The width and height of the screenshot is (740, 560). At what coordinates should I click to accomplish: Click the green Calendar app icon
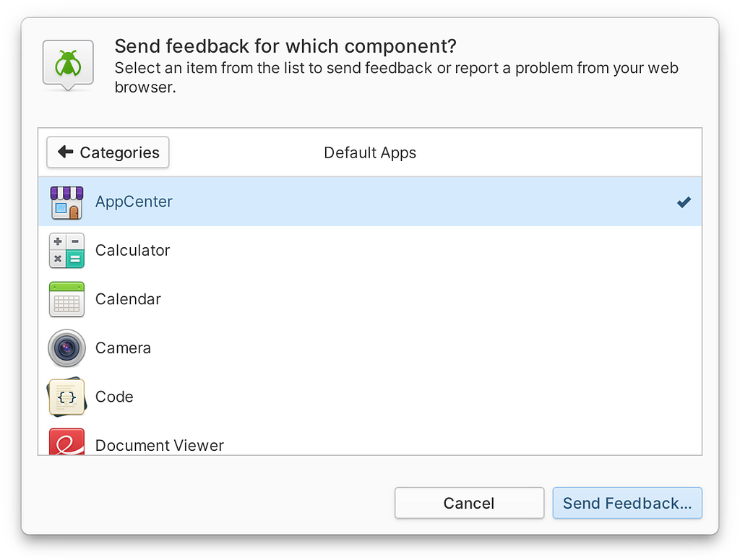(66, 300)
